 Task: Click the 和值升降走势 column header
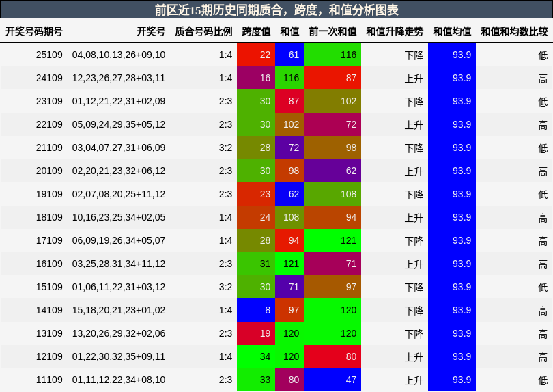point(395,31)
